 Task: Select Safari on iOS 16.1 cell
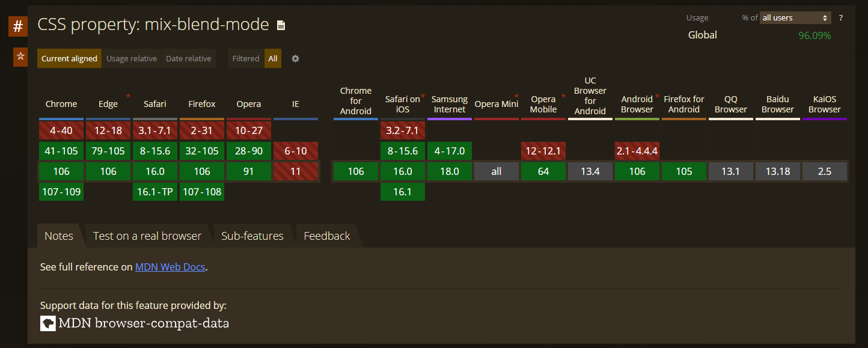[403, 192]
